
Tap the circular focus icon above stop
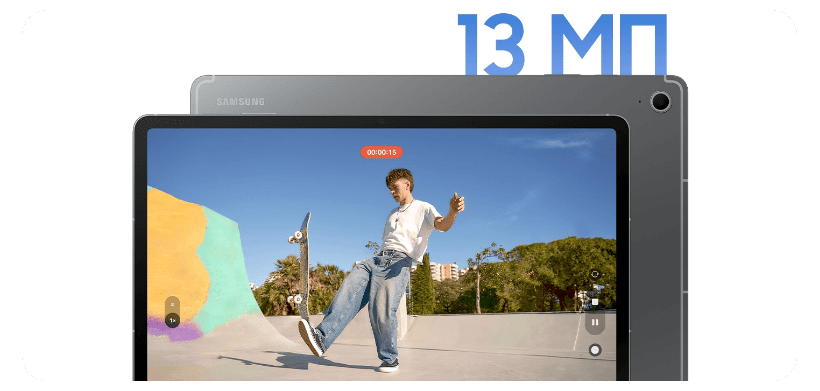595,274
